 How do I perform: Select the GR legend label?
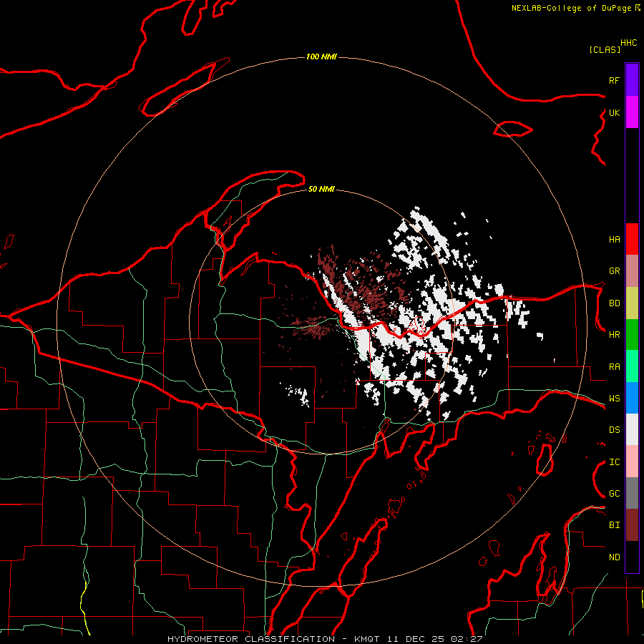614,271
